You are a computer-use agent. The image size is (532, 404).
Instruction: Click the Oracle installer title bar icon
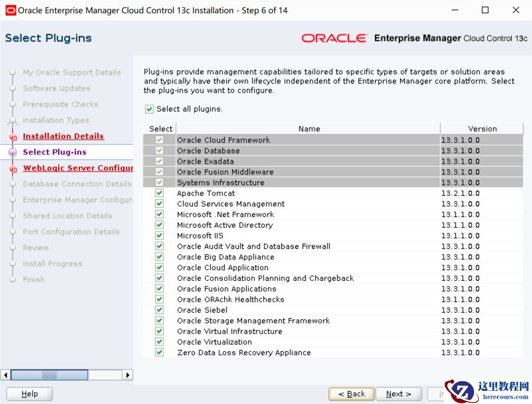(x=11, y=10)
